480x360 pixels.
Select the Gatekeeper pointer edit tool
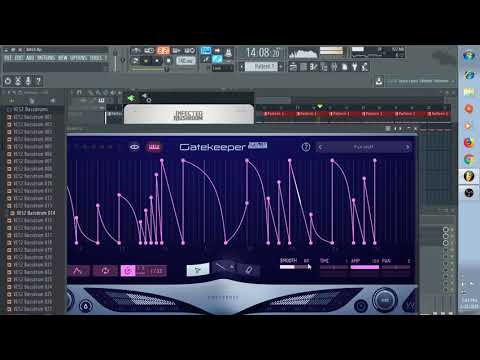[x=198, y=270]
